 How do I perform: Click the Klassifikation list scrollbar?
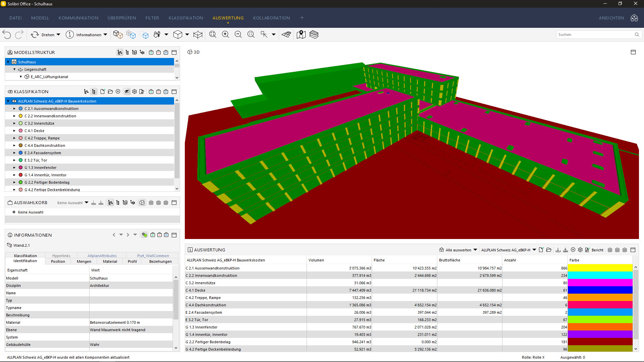[177, 141]
